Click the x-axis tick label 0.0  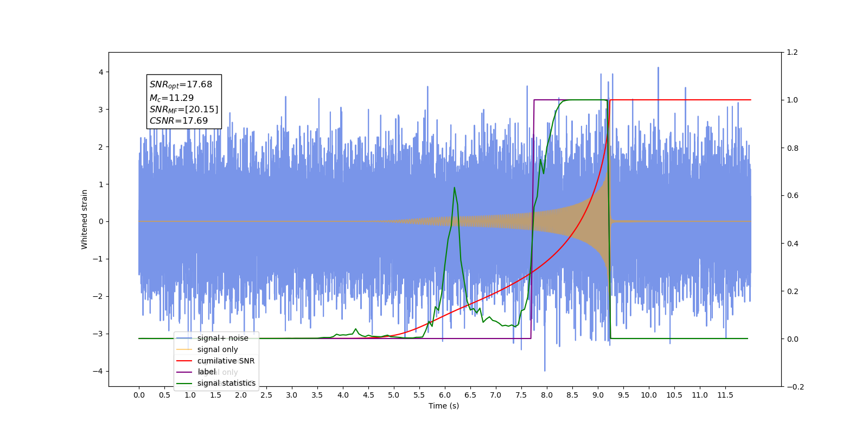[139, 395]
